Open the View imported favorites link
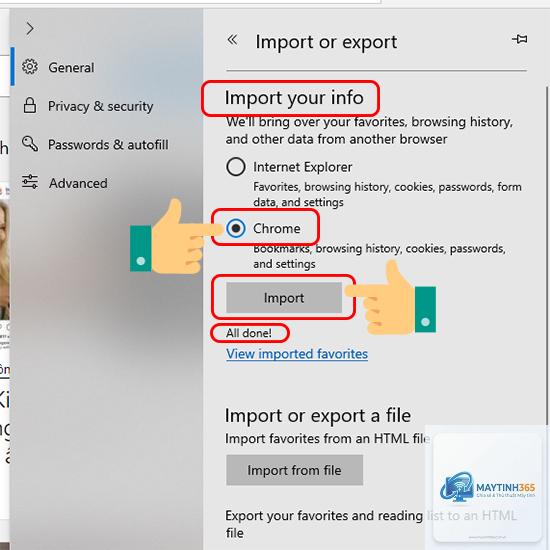Viewport: 550px width, 550px height. point(297,354)
